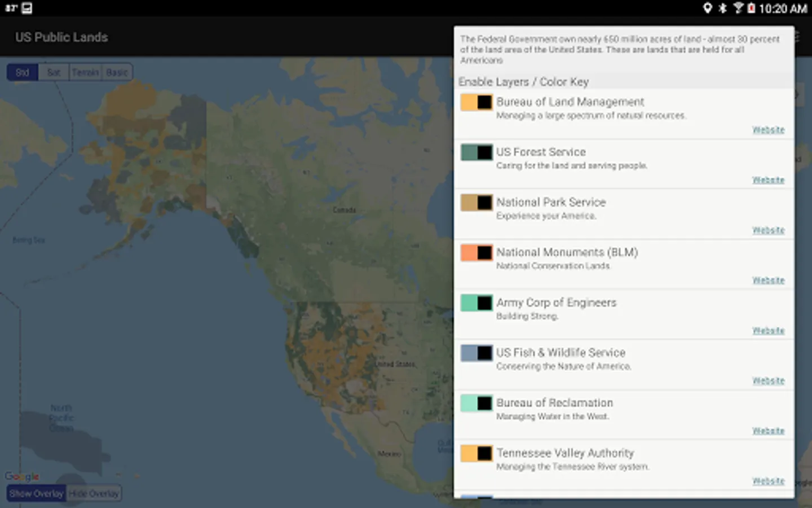Toggle Tennessee Valley Authority layer swatch
This screenshot has width=812, height=508.
pos(476,453)
